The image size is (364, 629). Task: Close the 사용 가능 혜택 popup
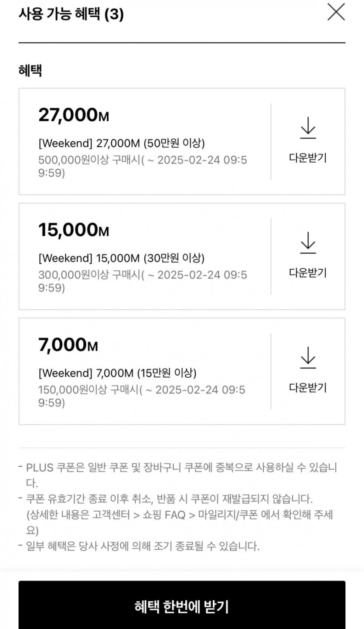point(336,12)
